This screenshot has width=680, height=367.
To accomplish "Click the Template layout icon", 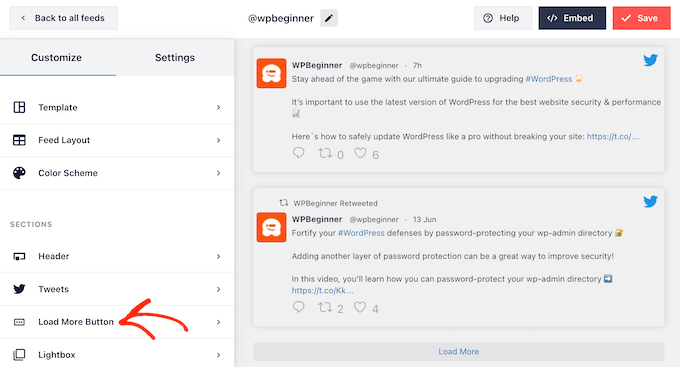I will click(19, 107).
